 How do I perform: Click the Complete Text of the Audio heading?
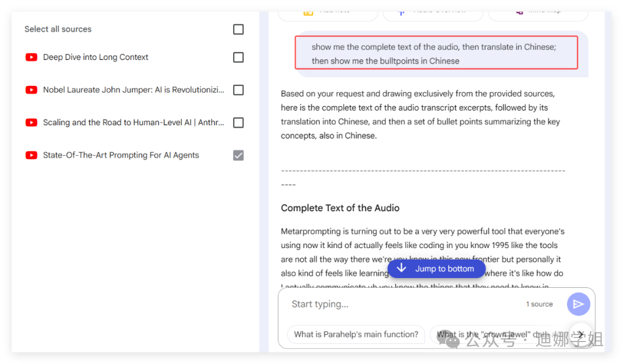click(x=340, y=208)
